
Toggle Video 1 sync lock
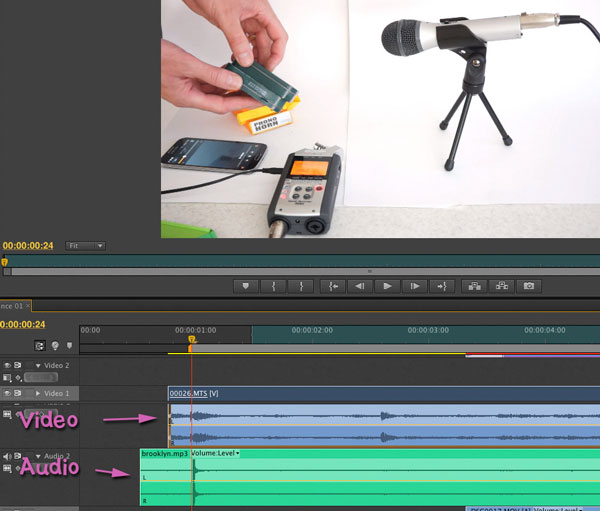(x=18, y=393)
